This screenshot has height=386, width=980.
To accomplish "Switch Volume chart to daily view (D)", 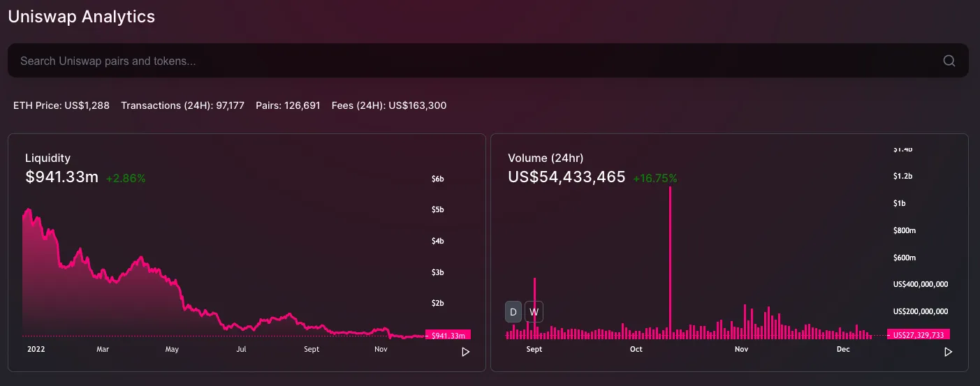I will (x=513, y=311).
